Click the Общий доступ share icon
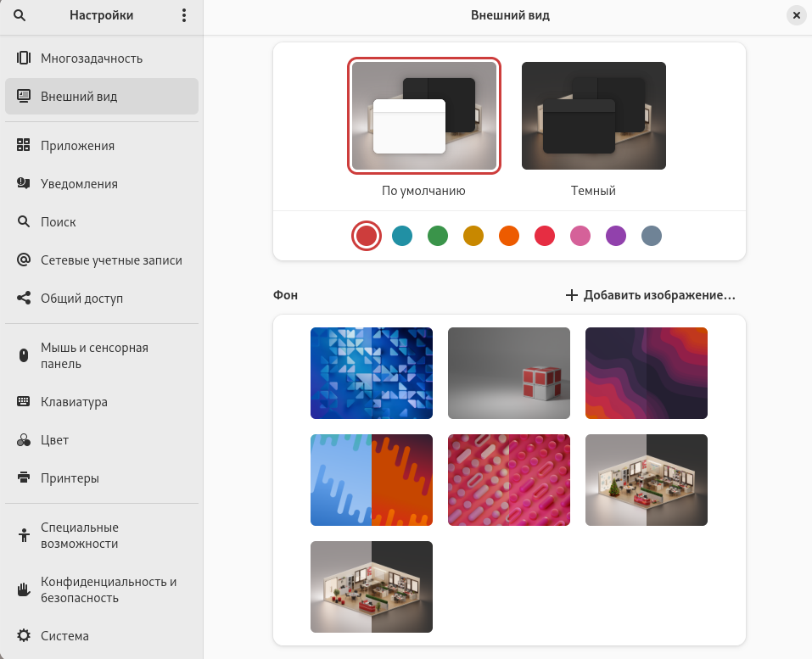Viewport: 812px width, 659px height. [x=24, y=299]
